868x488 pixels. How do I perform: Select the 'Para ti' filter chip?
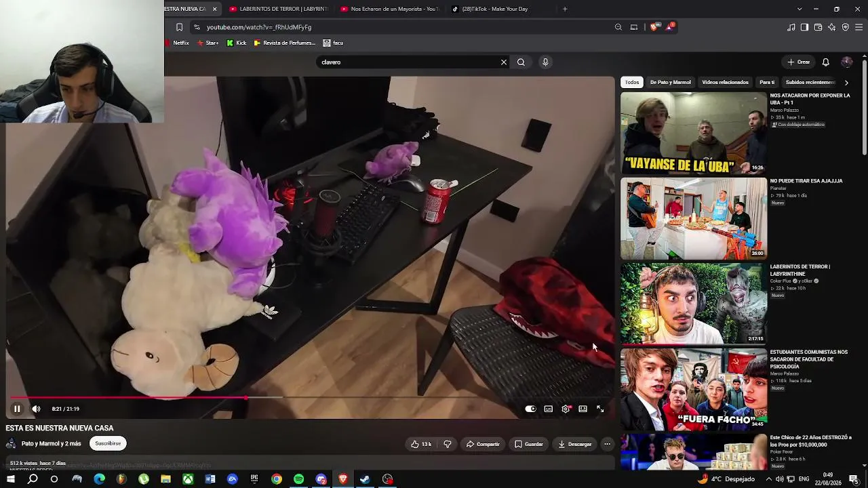(767, 82)
